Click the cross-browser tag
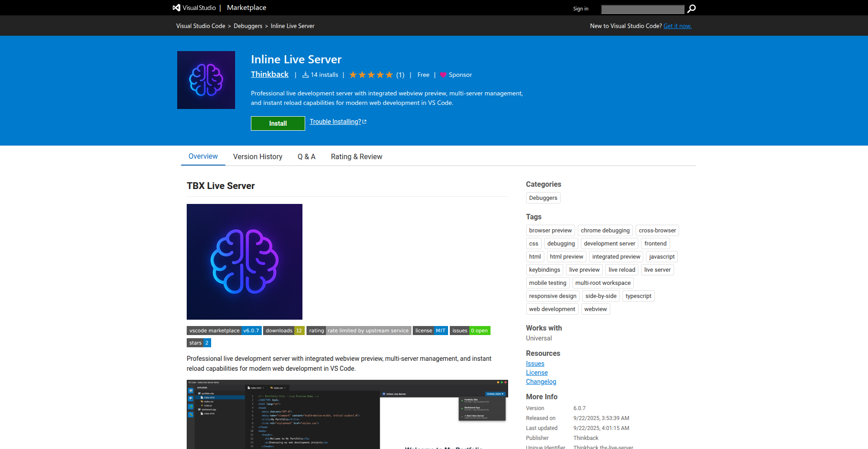 (657, 231)
